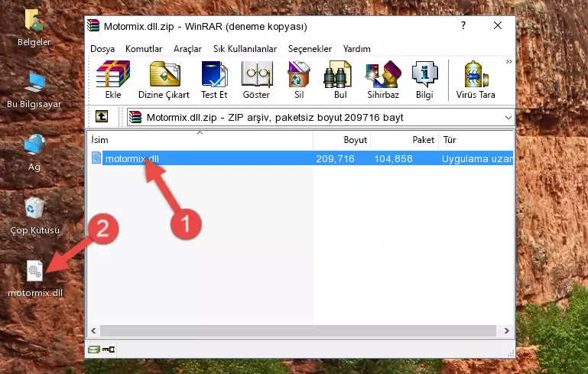This screenshot has height=374, width=588.
Task: Select the motormix.dll file row
Action: [x=300, y=158]
